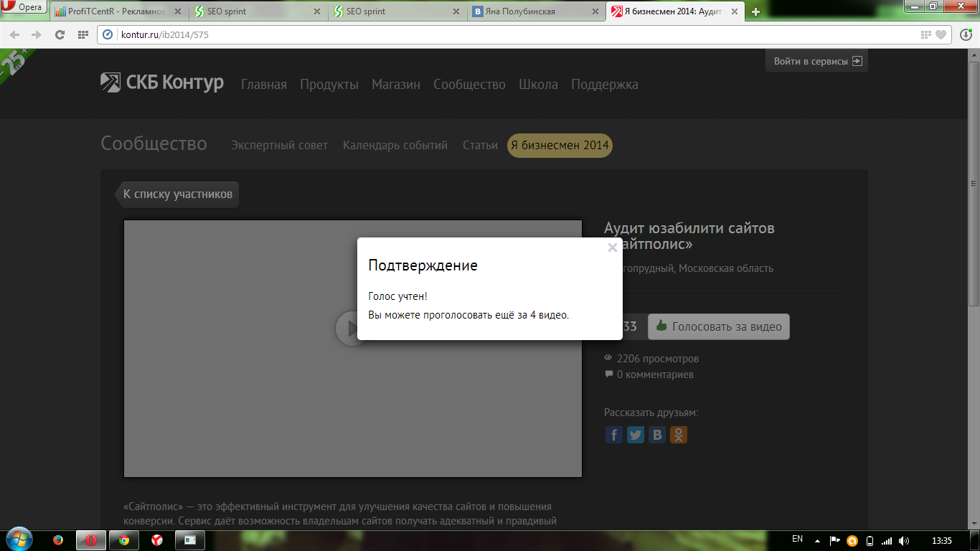Close the Подтверждение dialog
Viewport: 980px width, 551px height.
coord(612,248)
